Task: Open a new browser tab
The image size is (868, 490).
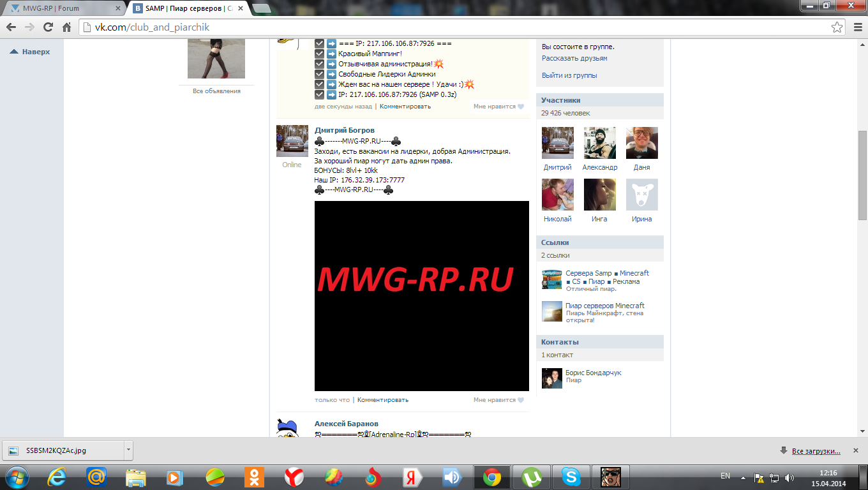Action: 260,9
